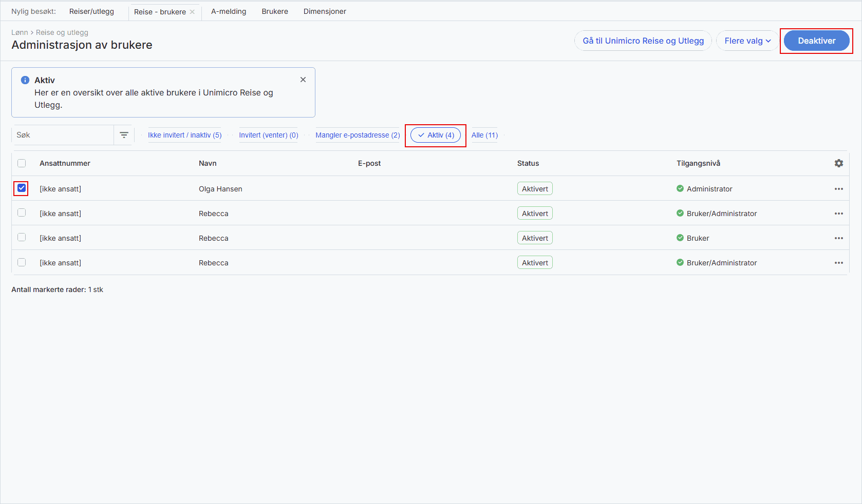Open the search filter options icon
Viewport: 862px width, 504px height.
[x=124, y=135]
